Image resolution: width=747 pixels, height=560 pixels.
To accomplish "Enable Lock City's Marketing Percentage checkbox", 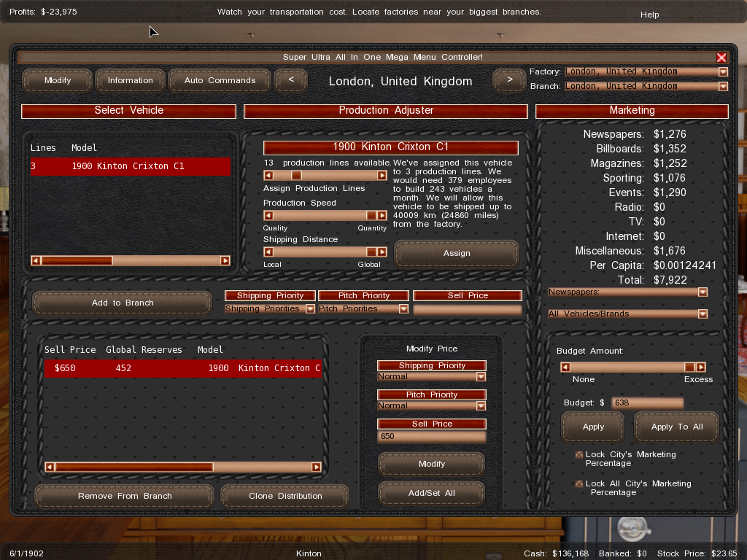I will click(579, 455).
